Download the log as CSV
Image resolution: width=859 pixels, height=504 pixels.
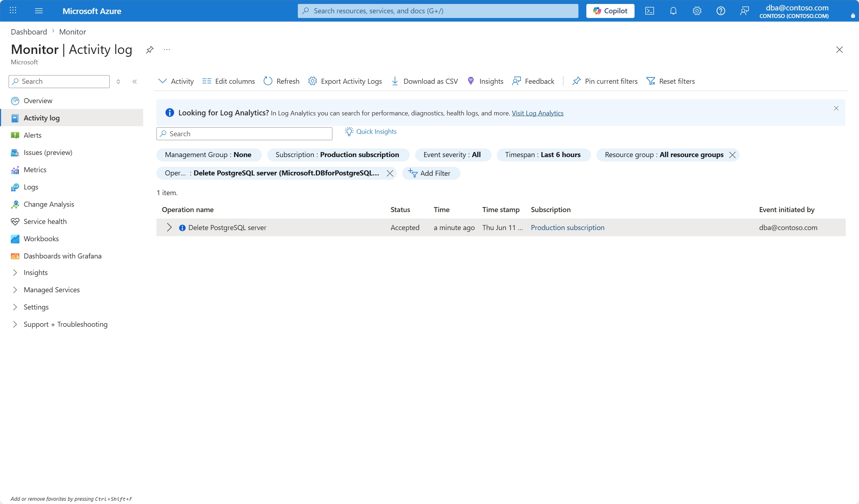424,81
